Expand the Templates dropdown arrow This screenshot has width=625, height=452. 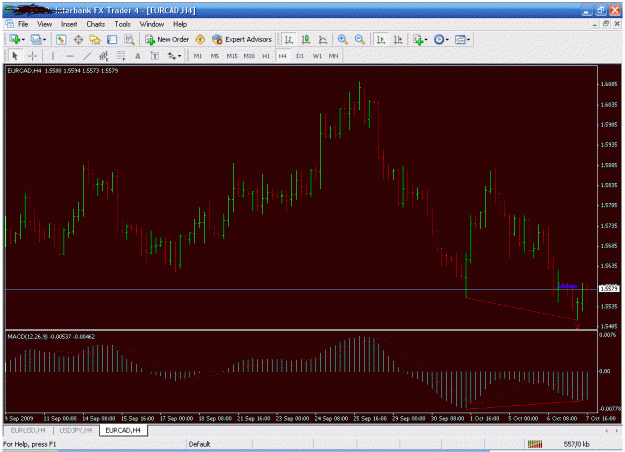pos(468,39)
